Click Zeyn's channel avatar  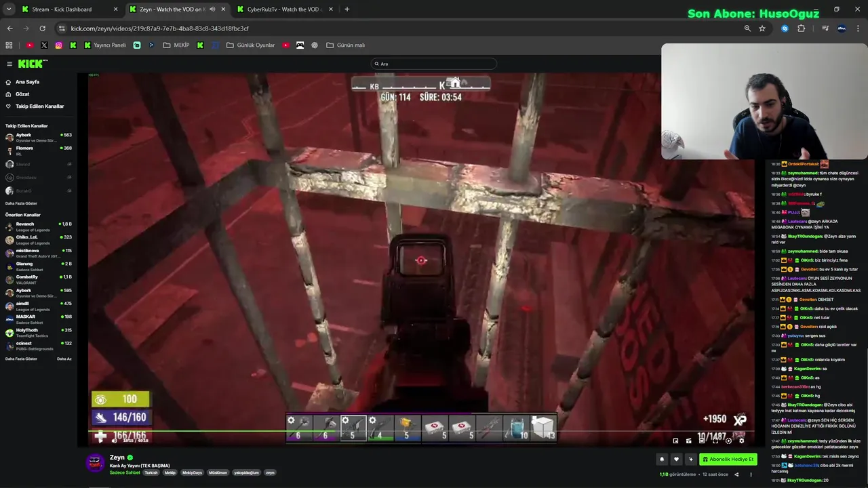96,463
